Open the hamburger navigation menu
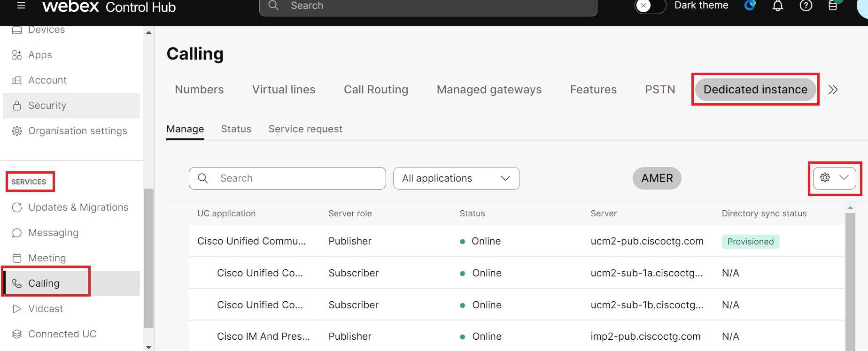868x351 pixels. [x=21, y=6]
